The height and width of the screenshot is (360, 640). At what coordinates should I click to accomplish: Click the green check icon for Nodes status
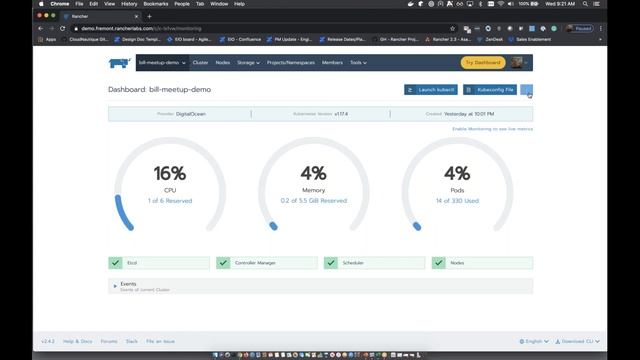439,263
